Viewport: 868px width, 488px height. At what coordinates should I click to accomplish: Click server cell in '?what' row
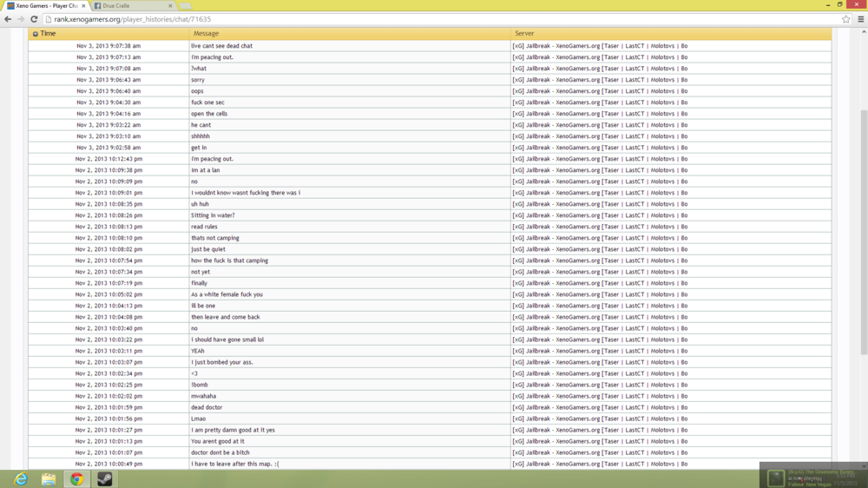[671, 69]
